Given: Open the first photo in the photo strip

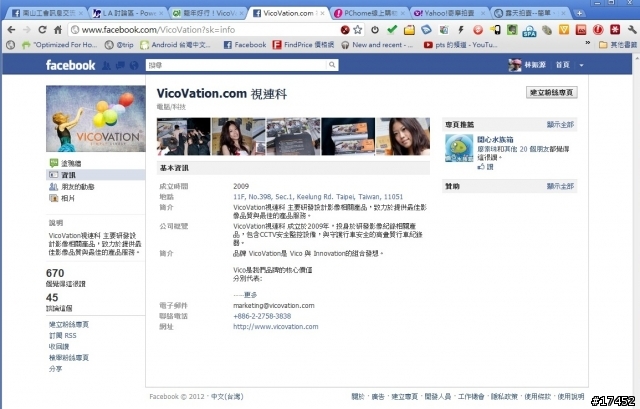Looking at the screenshot, I should (x=183, y=136).
